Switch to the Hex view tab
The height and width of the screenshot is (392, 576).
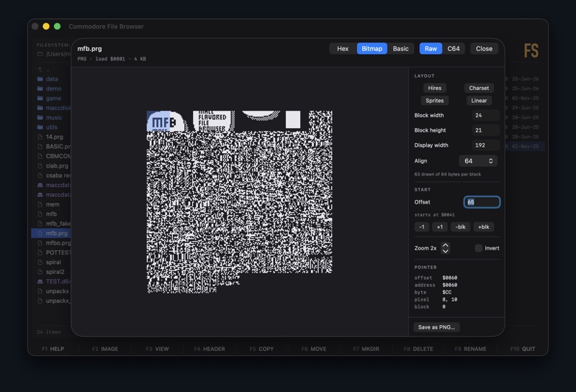click(x=343, y=48)
